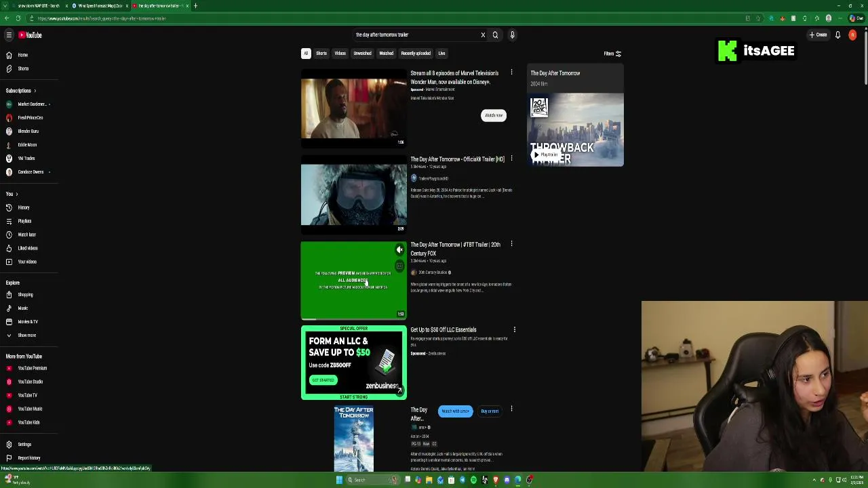Expand the You section
This screenshot has width=868, height=488.
[12, 194]
